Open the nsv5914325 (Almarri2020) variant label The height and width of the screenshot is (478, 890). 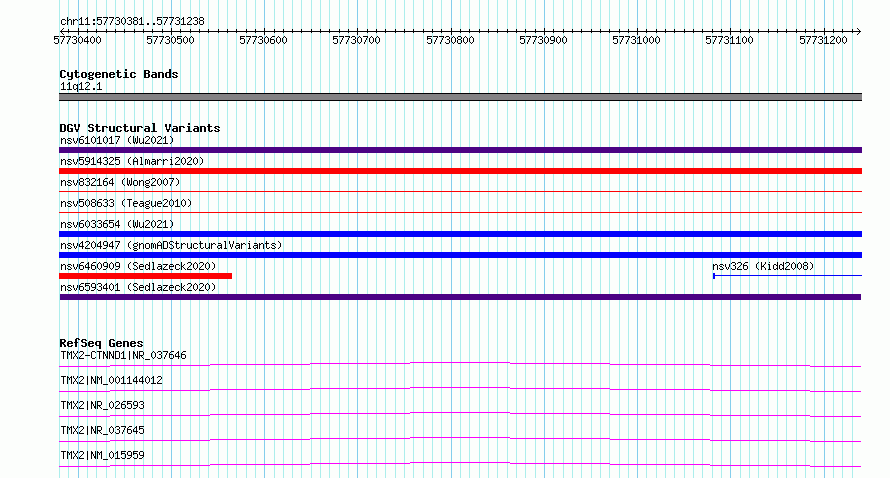point(132,161)
